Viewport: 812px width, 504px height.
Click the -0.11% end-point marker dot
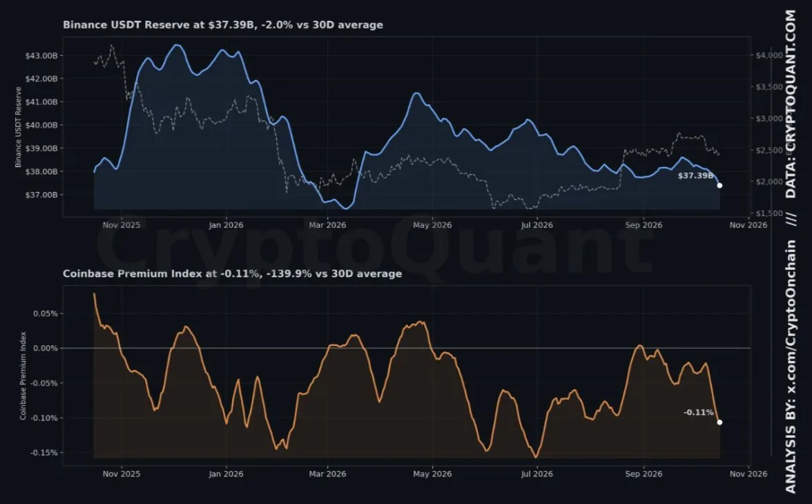[x=719, y=422]
